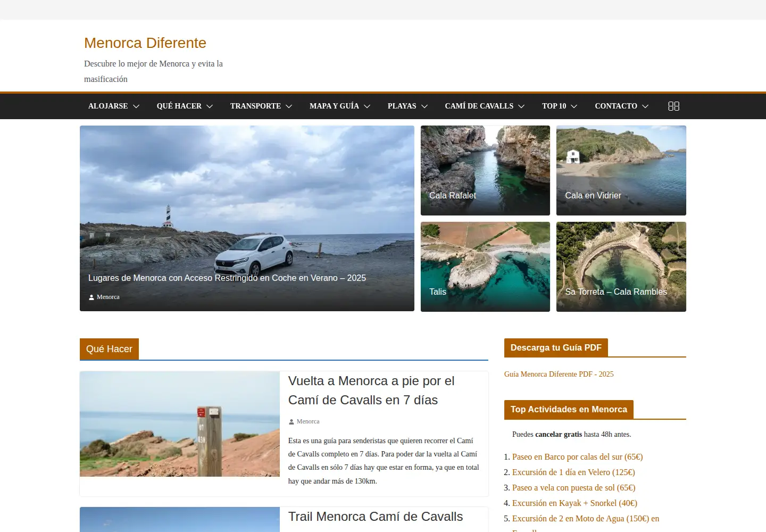Expand the CAMÍ DE CAVALLS menu chevron

(521, 106)
